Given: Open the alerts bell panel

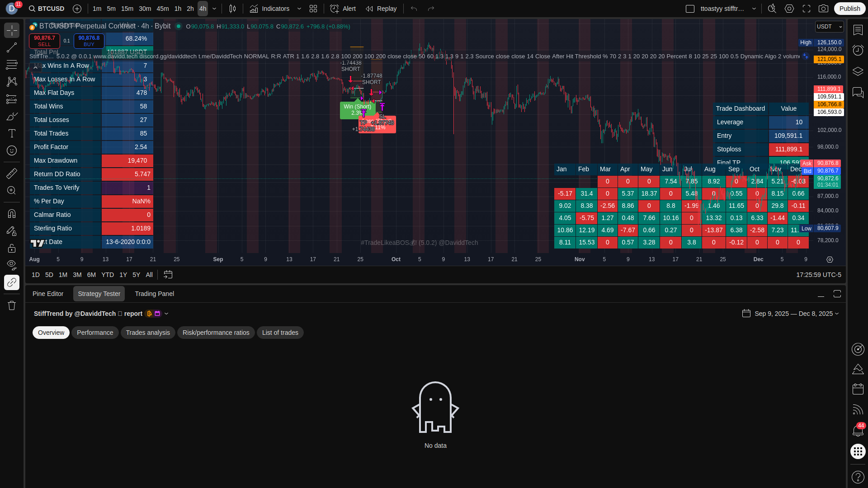Looking at the screenshot, I should [x=858, y=431].
